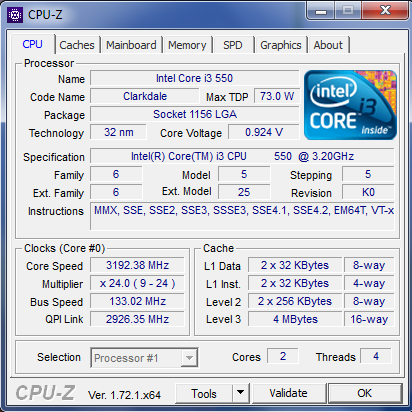Open the About tab

328,45
